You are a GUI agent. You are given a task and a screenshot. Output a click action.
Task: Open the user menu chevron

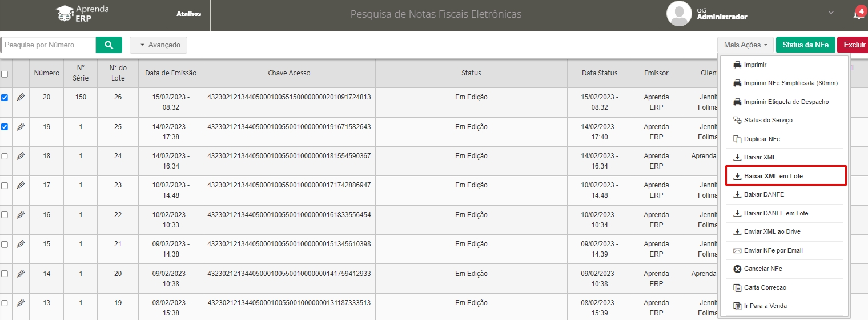pyautogui.click(x=831, y=13)
